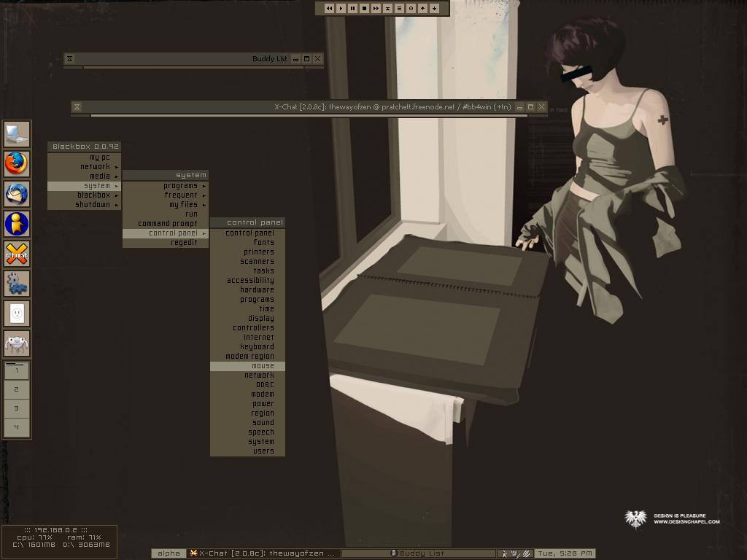Start playback with the play button
747x560 pixels.
[341, 8]
